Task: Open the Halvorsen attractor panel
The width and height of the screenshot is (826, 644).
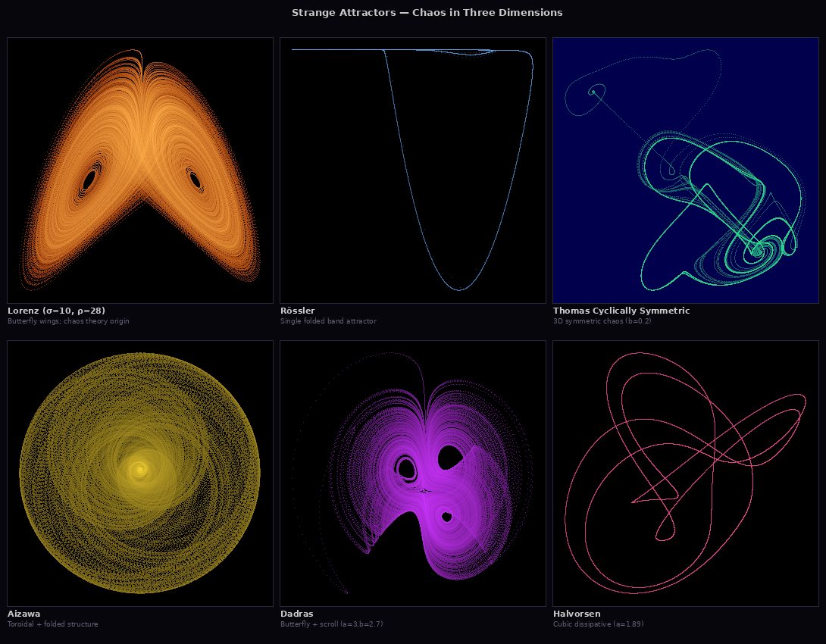Action: point(685,472)
